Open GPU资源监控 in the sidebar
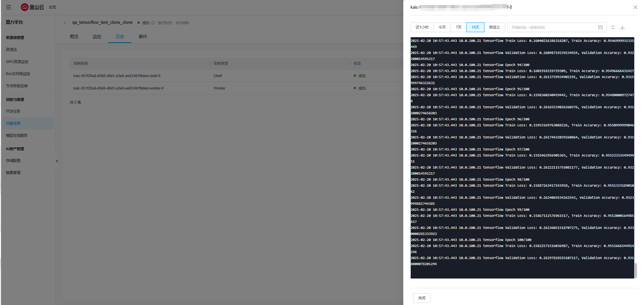Viewport: 644px width, 305px height. coord(17,62)
